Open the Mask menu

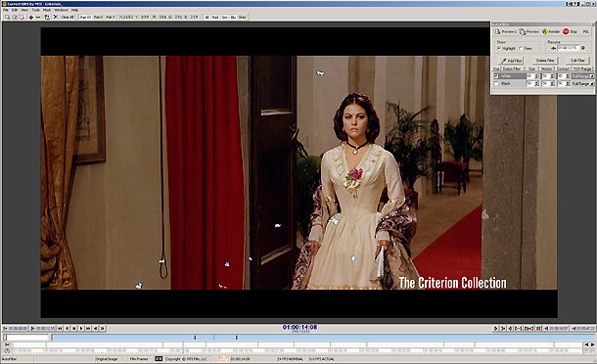(x=47, y=10)
